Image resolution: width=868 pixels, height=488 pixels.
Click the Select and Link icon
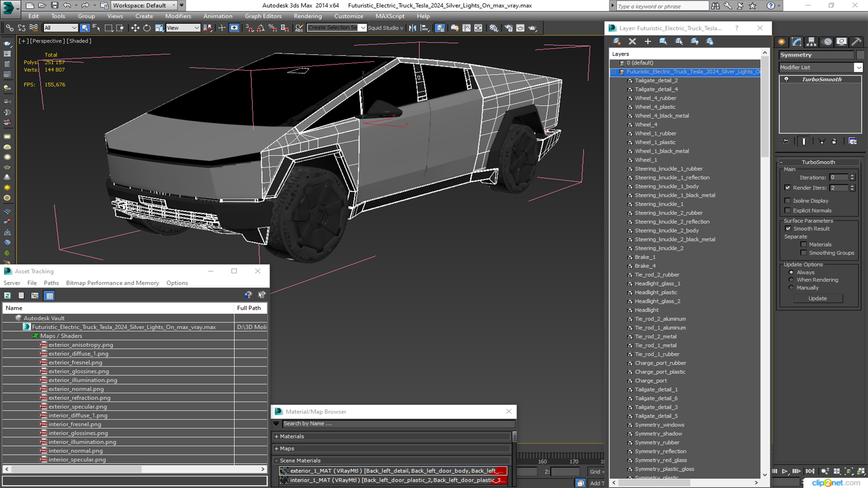[x=9, y=28]
